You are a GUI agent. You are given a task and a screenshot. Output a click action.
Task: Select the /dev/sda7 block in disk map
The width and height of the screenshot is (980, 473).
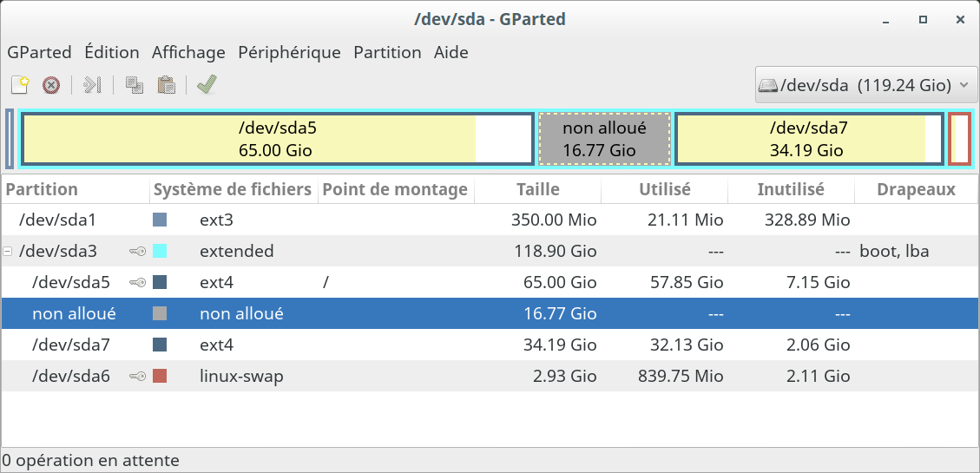click(x=809, y=139)
